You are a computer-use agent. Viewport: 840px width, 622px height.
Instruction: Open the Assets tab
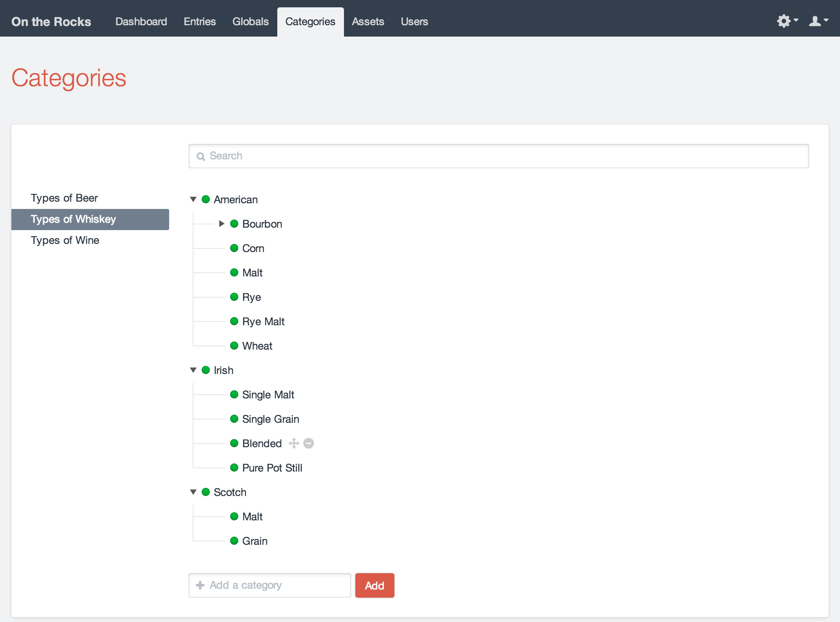[x=368, y=22]
